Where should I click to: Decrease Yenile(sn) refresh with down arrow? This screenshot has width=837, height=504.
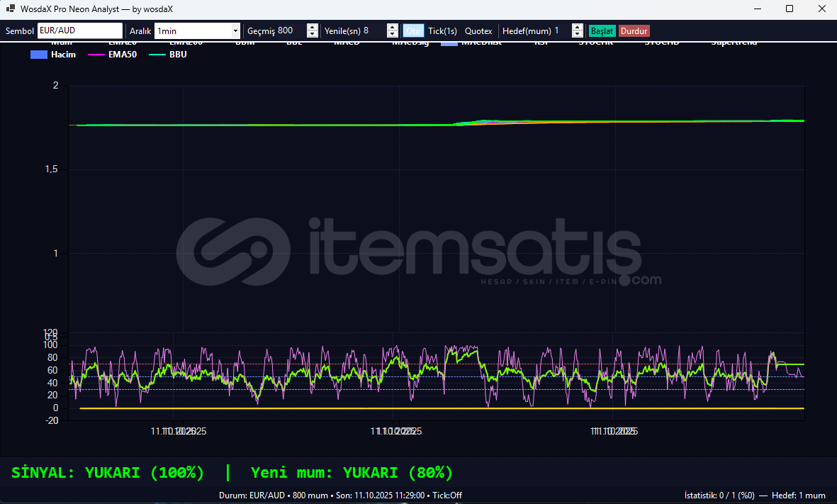(x=392, y=35)
